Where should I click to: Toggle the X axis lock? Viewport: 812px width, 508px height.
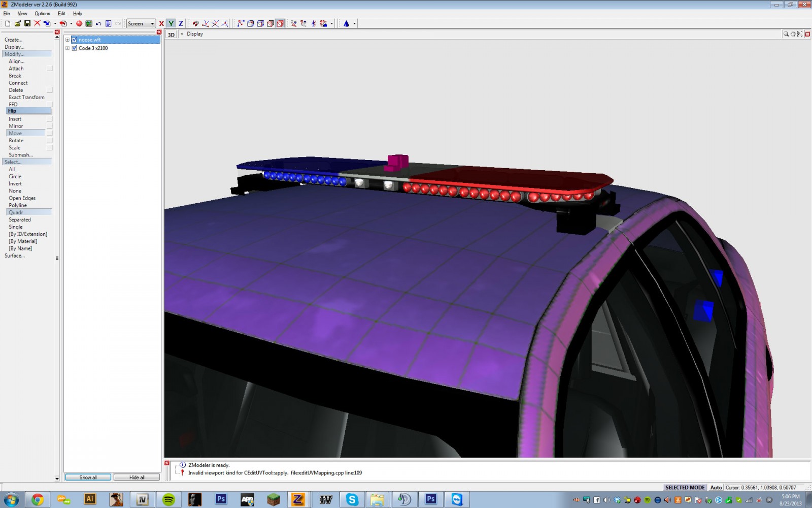pos(161,23)
